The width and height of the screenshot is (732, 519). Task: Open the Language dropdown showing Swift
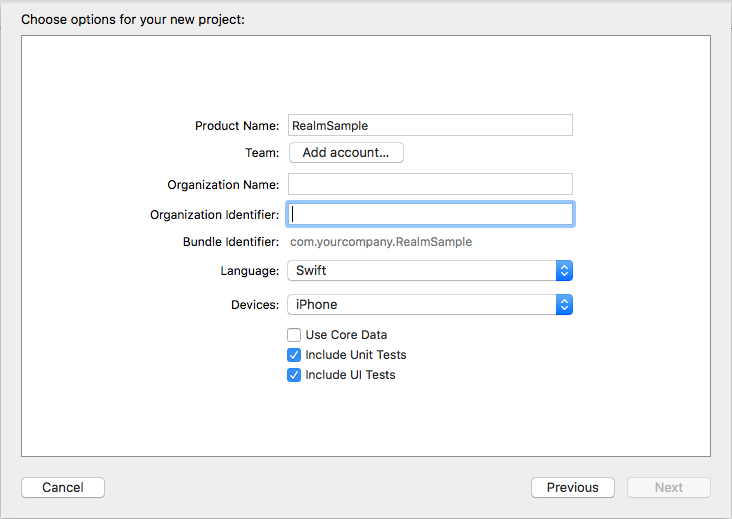(x=422, y=271)
